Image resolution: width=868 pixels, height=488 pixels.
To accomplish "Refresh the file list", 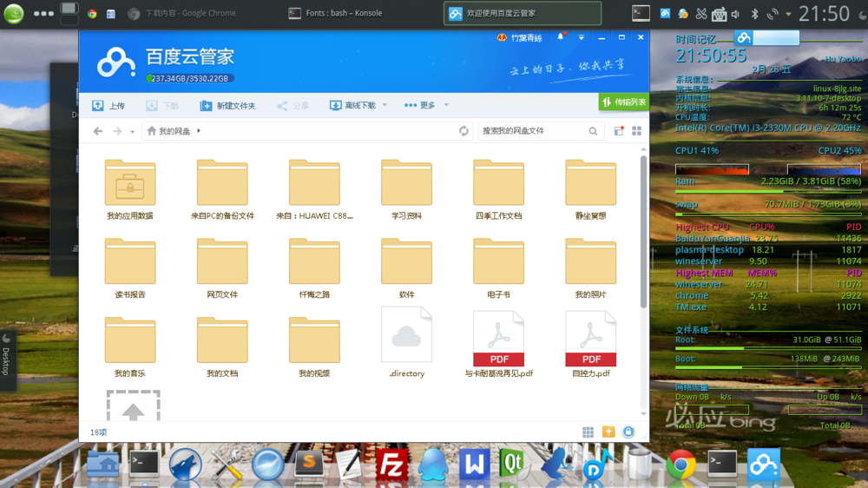I will [x=464, y=131].
